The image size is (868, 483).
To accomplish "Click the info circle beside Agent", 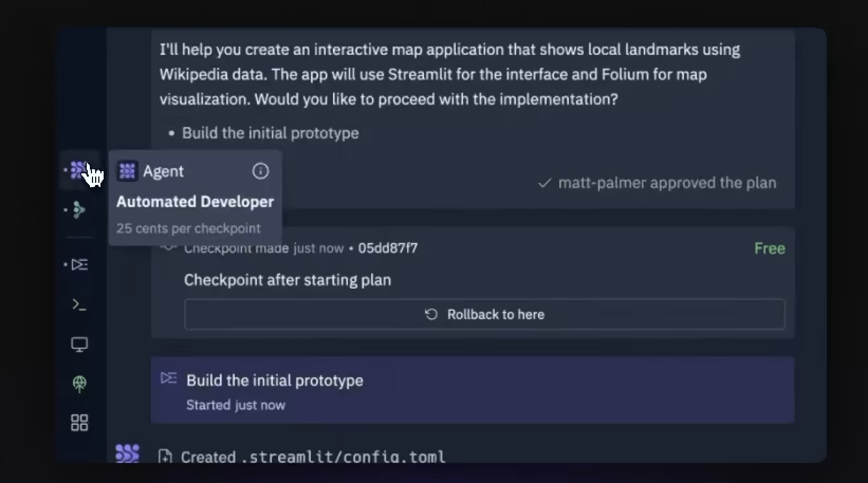I will click(260, 171).
